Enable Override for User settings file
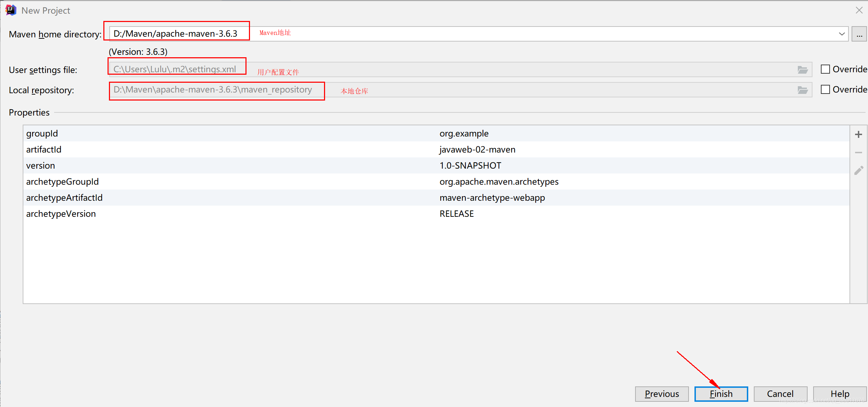The width and height of the screenshot is (868, 407). [825, 69]
